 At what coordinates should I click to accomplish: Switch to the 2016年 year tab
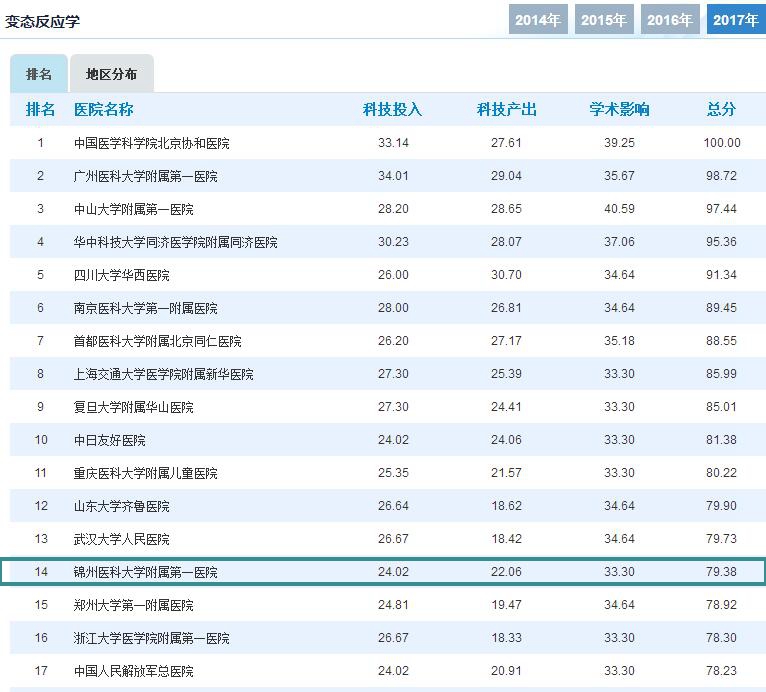pos(670,20)
